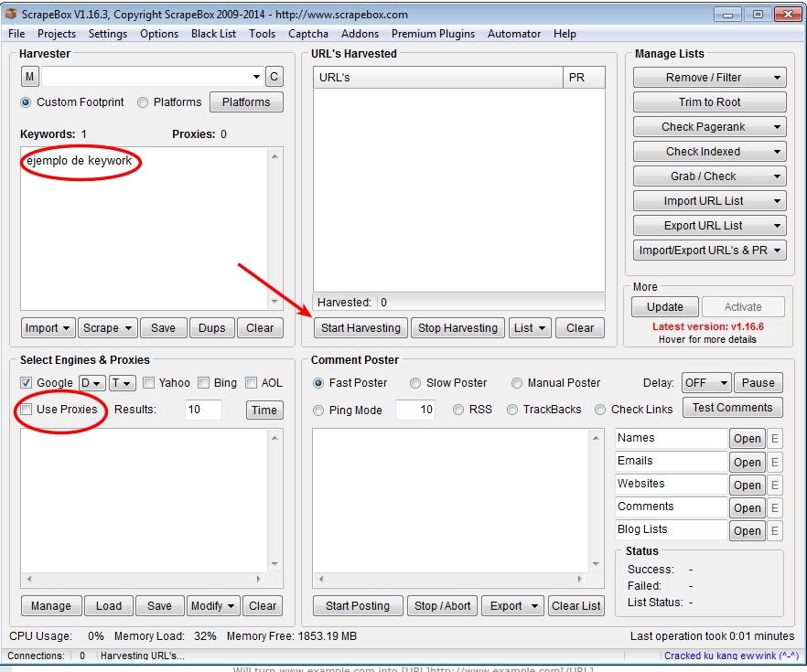Toggle the Google engine checkbox
The width and height of the screenshot is (807, 672).
click(x=26, y=382)
